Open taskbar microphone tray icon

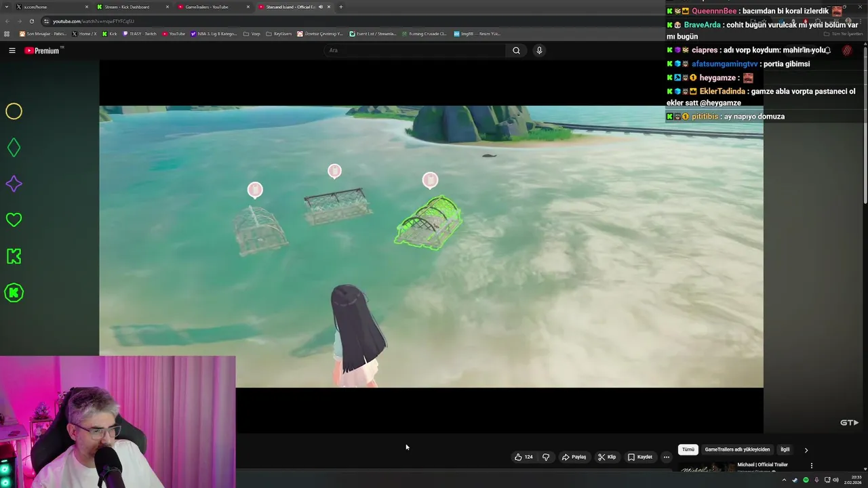click(816, 480)
